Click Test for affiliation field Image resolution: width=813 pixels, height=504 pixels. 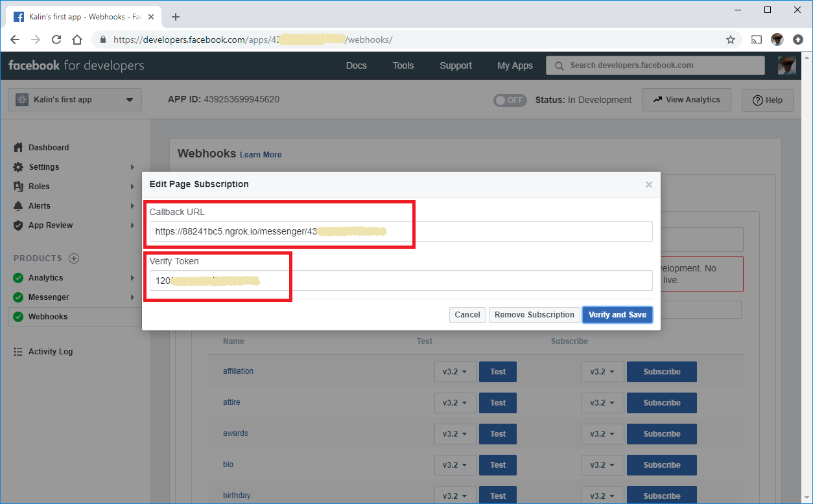[x=498, y=372]
